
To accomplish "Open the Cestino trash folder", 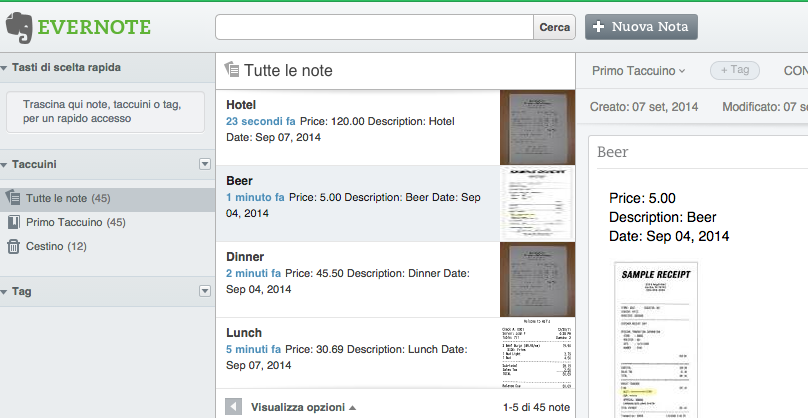I will point(56,246).
